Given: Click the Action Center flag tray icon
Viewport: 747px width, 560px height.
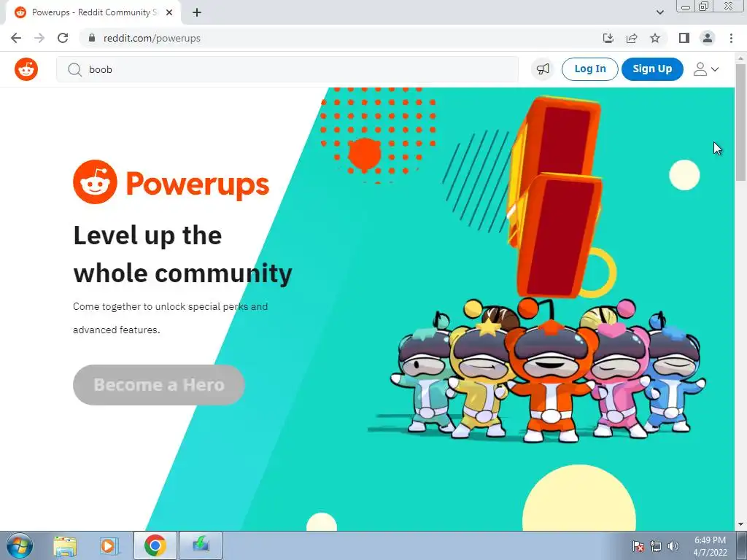Looking at the screenshot, I should 638,546.
